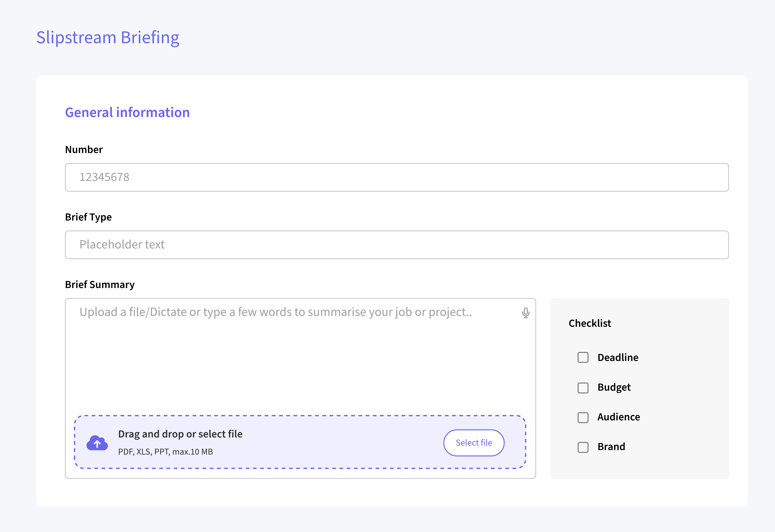
Task: Focus the Number input field
Action: point(396,177)
